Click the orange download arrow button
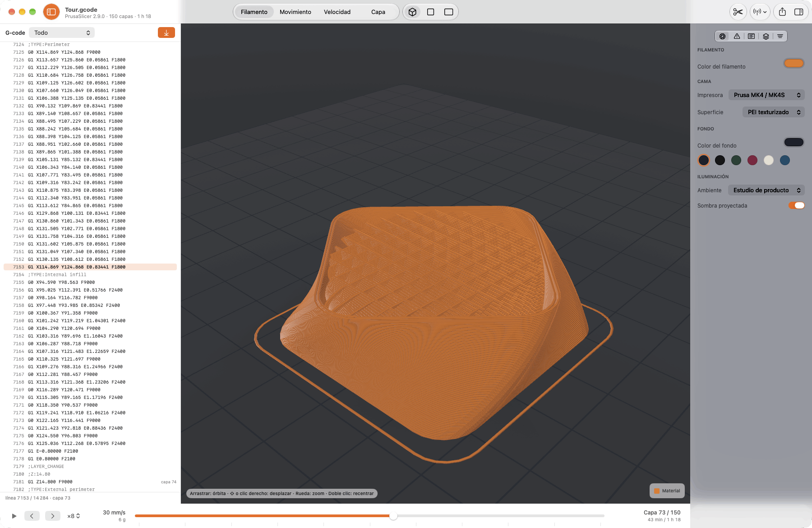This screenshot has width=812, height=528. (x=166, y=32)
